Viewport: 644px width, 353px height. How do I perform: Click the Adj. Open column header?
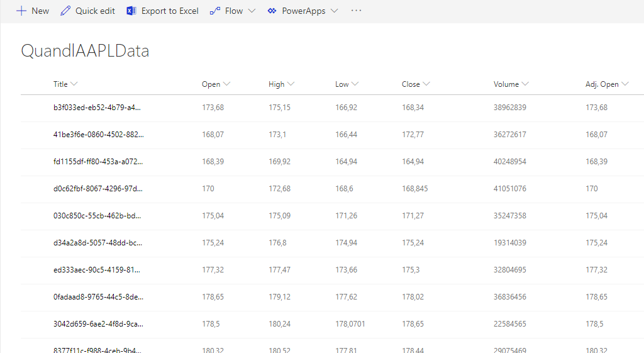[x=606, y=84]
